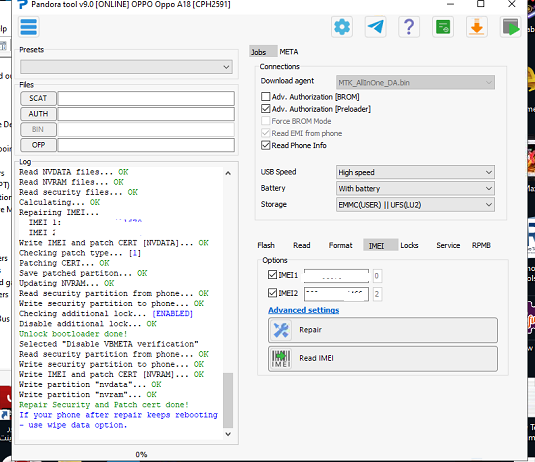Click the green card manager icon
This screenshot has height=462, width=535.
point(443,27)
